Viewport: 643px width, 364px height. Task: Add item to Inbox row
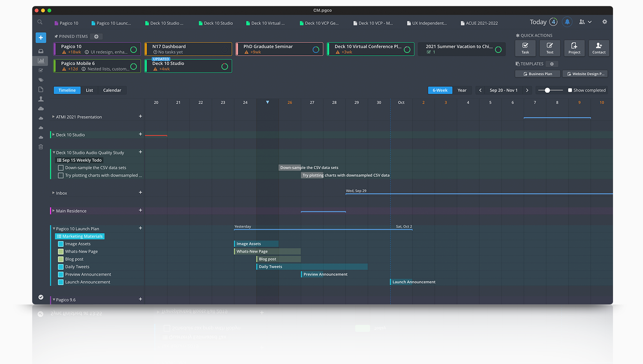(140, 192)
